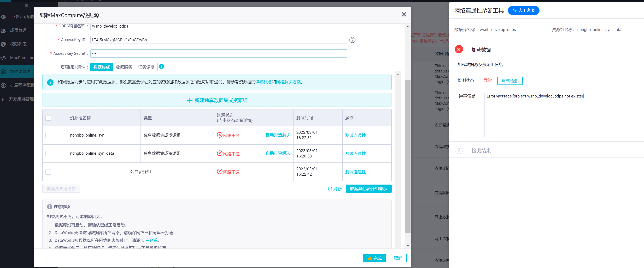Click 自助排查解决 for nongbo_online_syn_data

tap(278, 153)
